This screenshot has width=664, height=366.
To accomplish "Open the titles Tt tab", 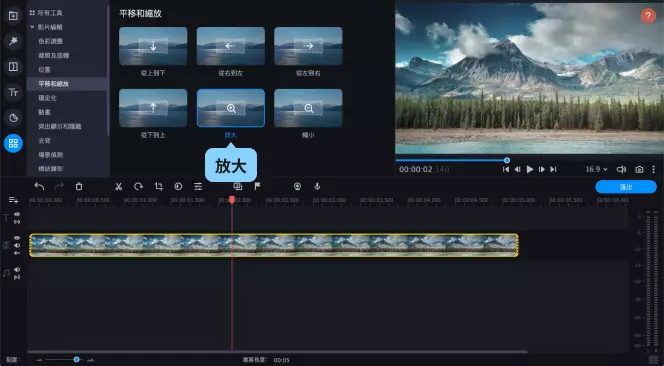I will pyautogui.click(x=13, y=92).
